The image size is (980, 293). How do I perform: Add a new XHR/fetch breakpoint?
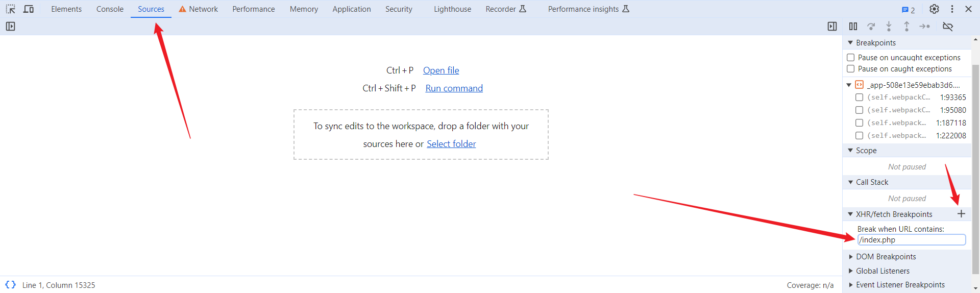click(x=961, y=214)
